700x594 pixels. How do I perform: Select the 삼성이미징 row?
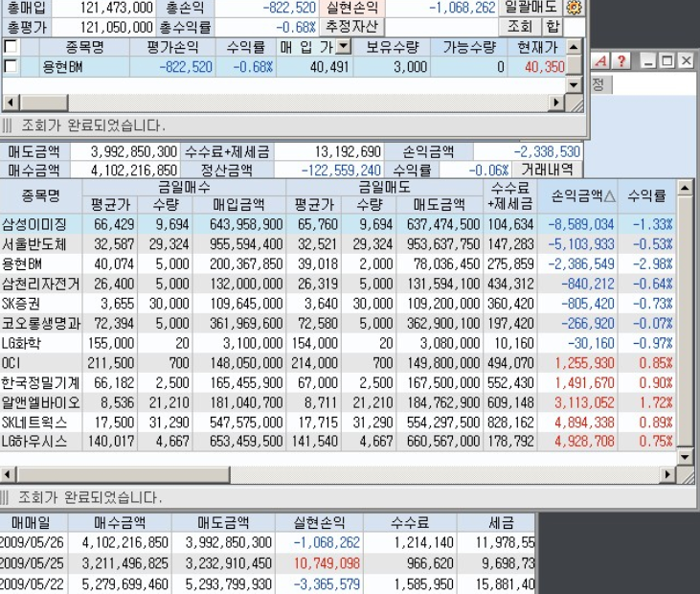point(337,224)
